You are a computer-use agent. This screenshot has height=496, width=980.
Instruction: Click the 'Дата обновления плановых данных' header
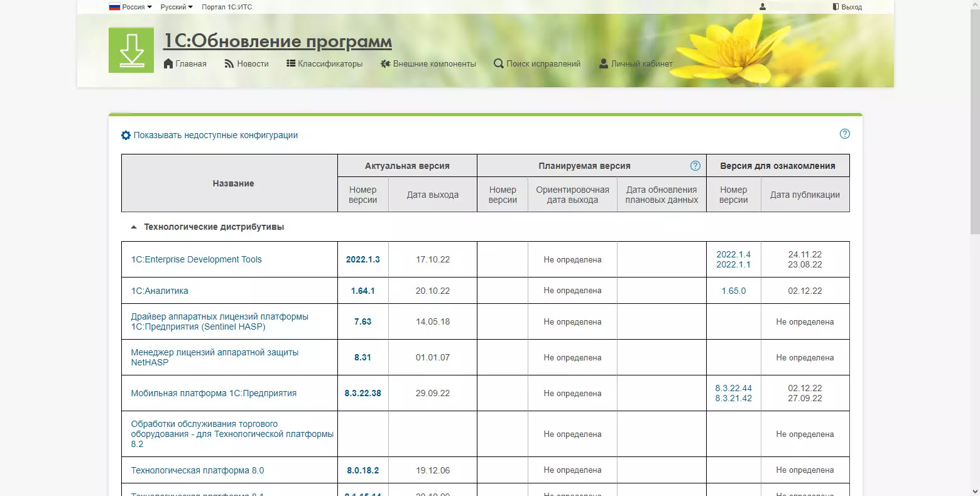point(662,195)
